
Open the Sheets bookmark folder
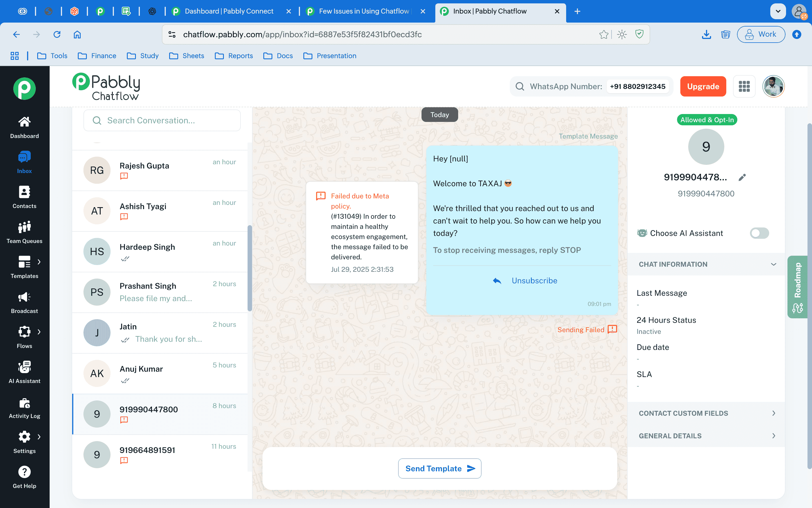(187, 56)
